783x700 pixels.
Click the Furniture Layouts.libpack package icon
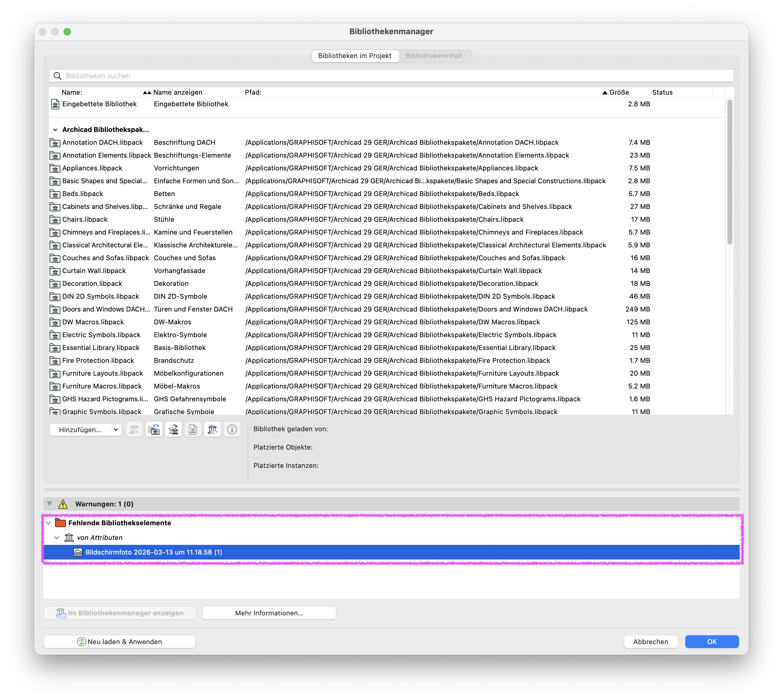55,374
